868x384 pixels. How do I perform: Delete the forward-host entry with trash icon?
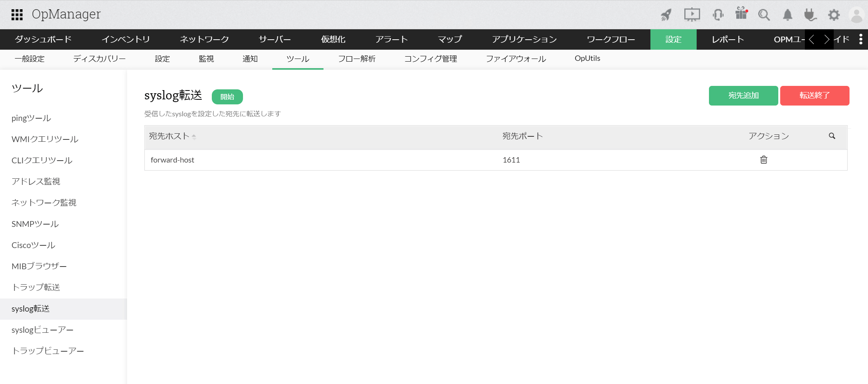coord(764,160)
